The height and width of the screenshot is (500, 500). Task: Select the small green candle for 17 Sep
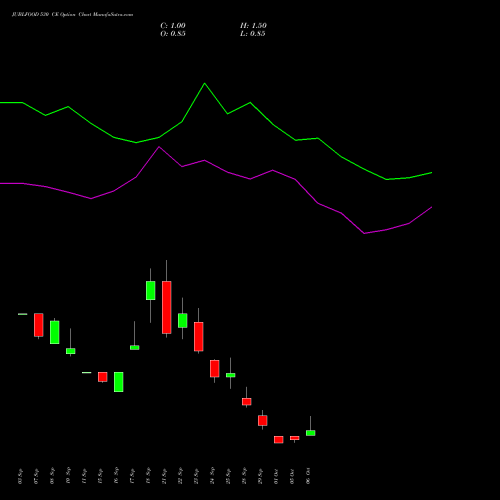[135, 348]
